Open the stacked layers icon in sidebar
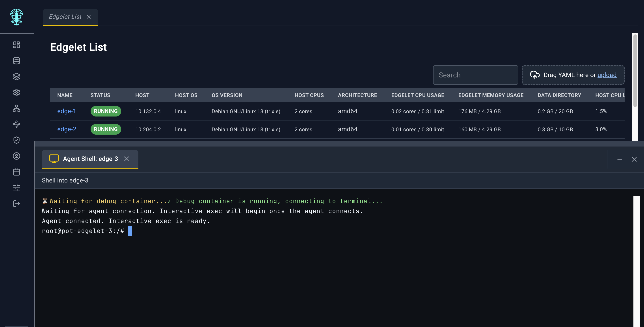Image resolution: width=644 pixels, height=327 pixels. (x=17, y=77)
